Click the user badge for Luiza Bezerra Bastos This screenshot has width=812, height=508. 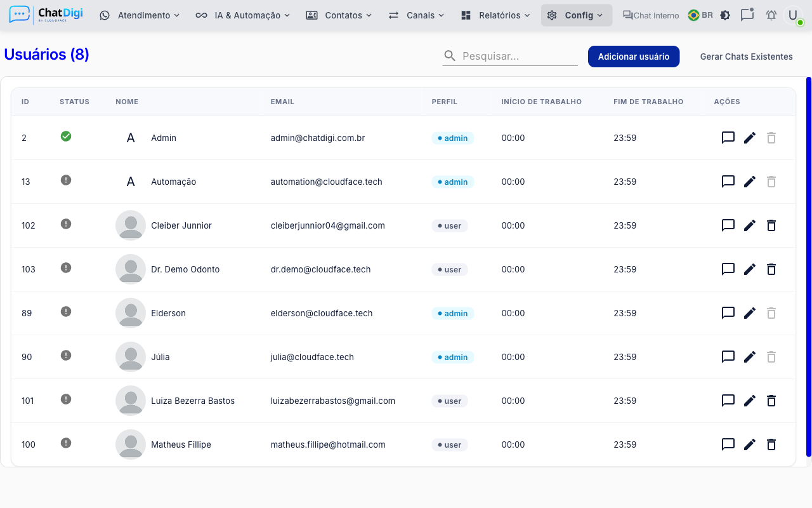point(450,401)
